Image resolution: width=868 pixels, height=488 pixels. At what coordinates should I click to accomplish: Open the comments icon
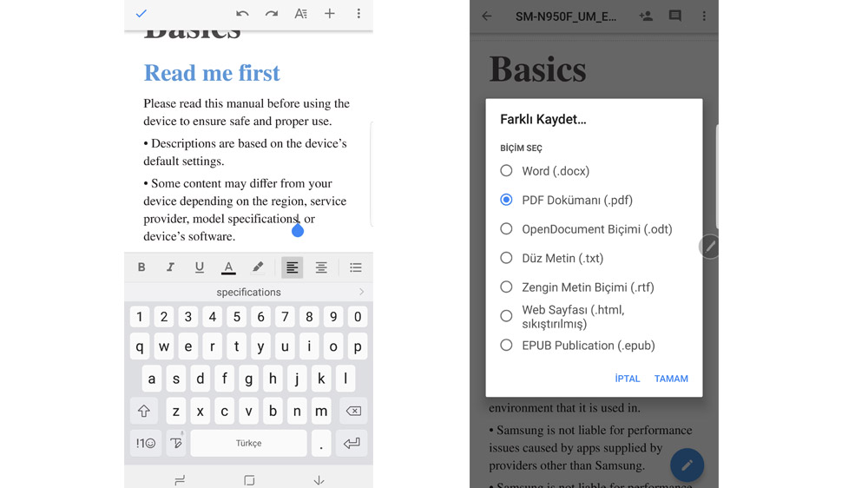click(674, 16)
